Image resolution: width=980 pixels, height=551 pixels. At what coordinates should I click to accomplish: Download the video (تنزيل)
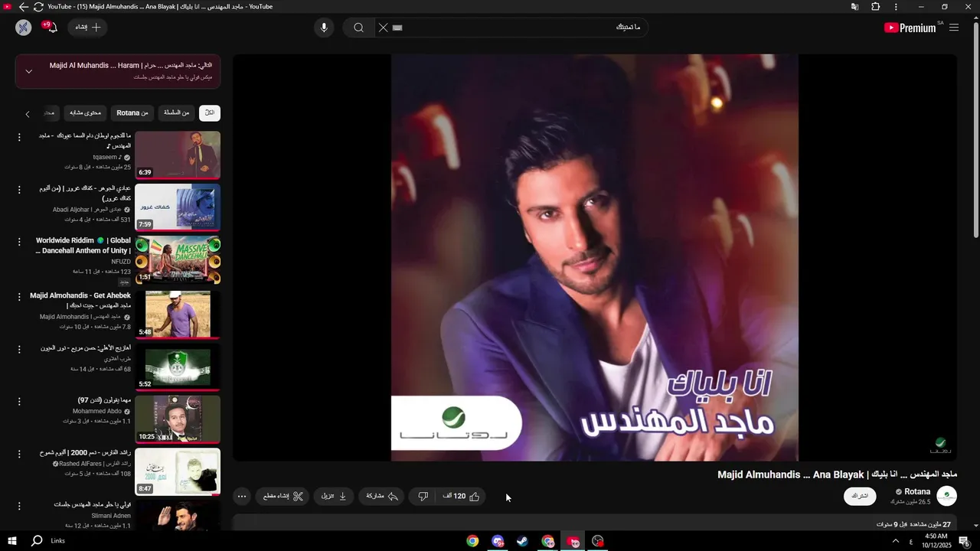[334, 496]
